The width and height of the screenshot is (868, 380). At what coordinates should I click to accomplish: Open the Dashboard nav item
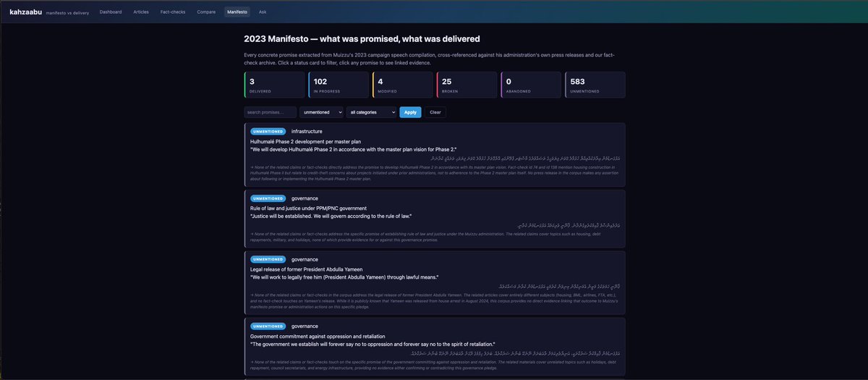tap(111, 12)
